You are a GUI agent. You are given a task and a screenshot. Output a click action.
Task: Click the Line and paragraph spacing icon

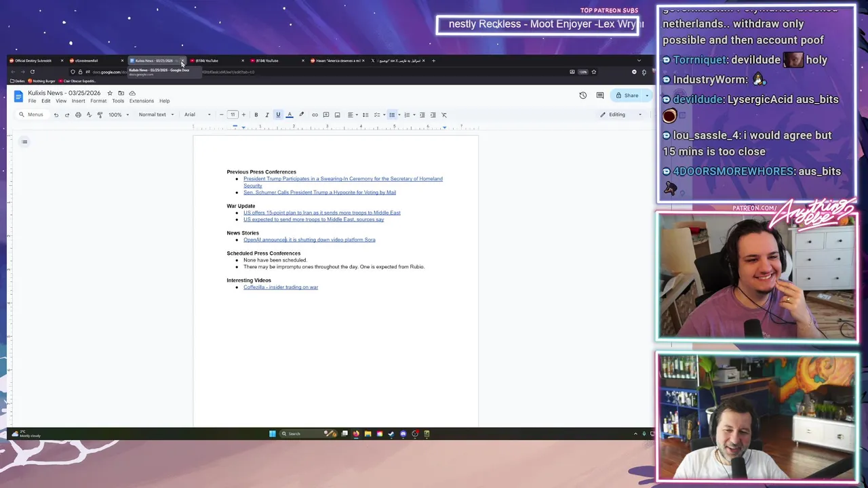point(365,115)
